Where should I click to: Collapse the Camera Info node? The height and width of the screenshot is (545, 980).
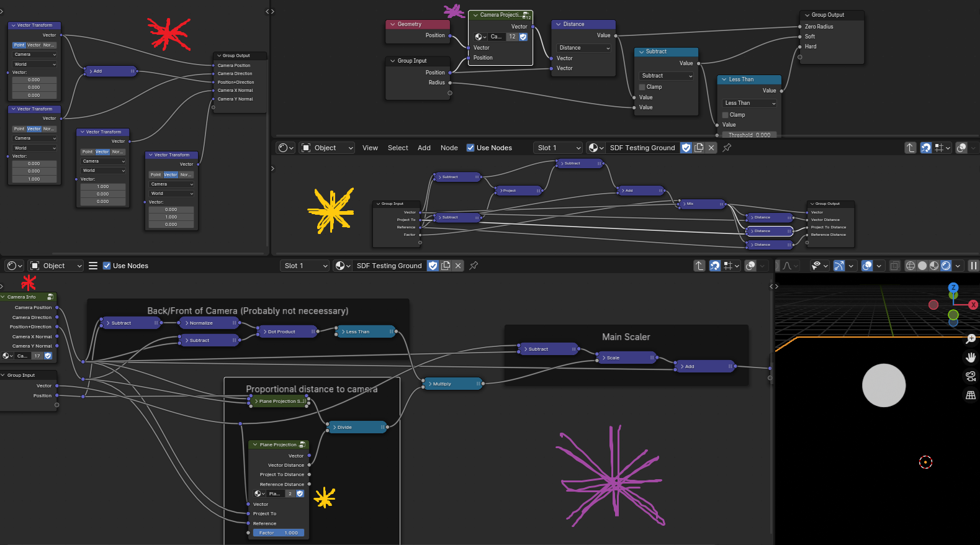(3, 297)
